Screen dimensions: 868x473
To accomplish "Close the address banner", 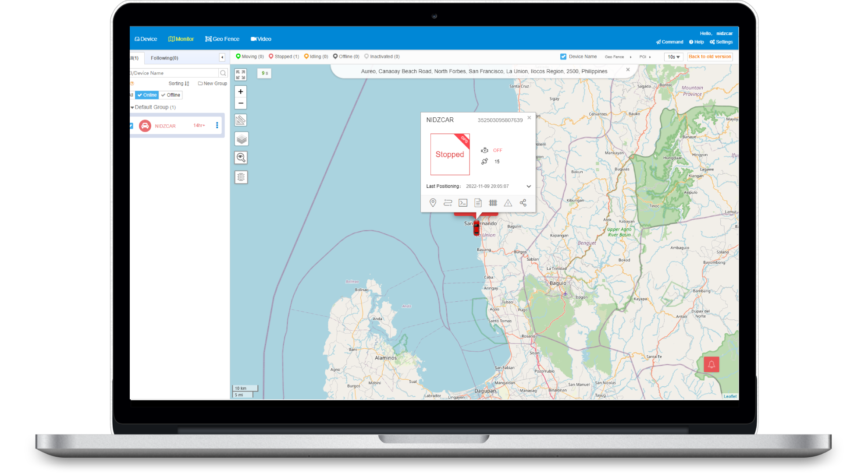I will click(x=628, y=70).
